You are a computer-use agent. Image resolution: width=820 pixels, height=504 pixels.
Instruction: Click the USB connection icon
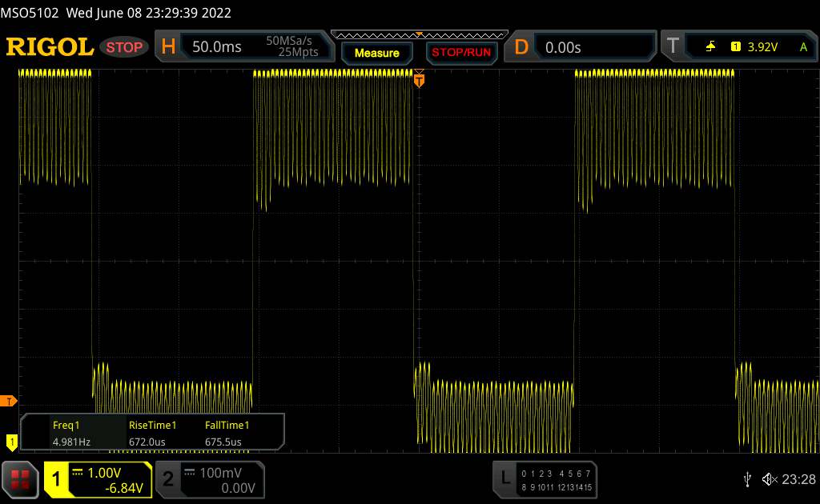point(747,479)
